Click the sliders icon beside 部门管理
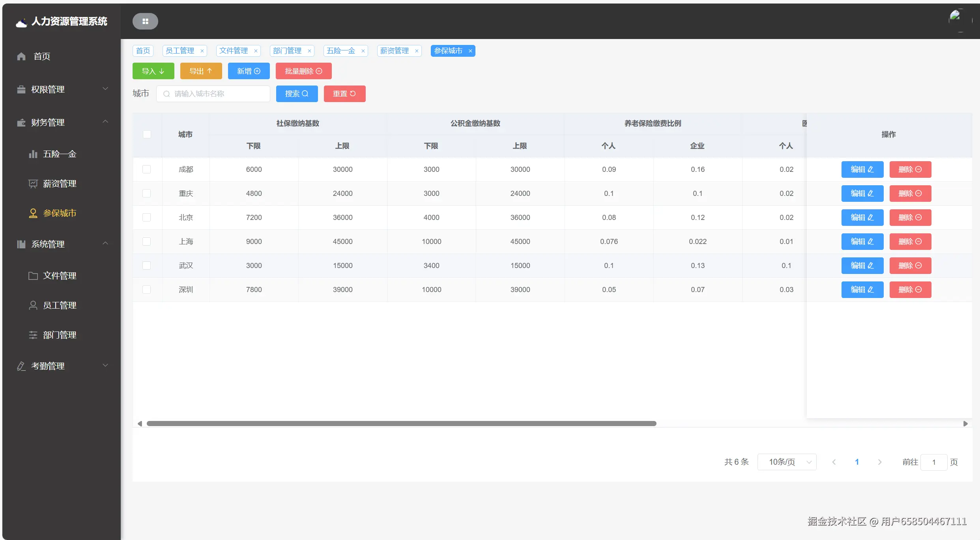980x540 pixels. point(33,335)
